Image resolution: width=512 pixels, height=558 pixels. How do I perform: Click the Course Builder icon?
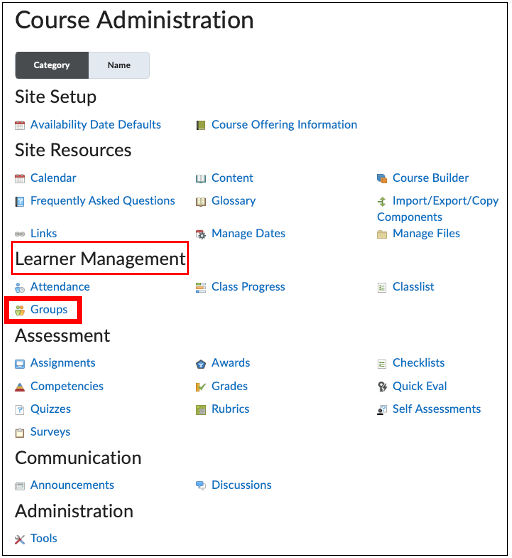coord(382,178)
